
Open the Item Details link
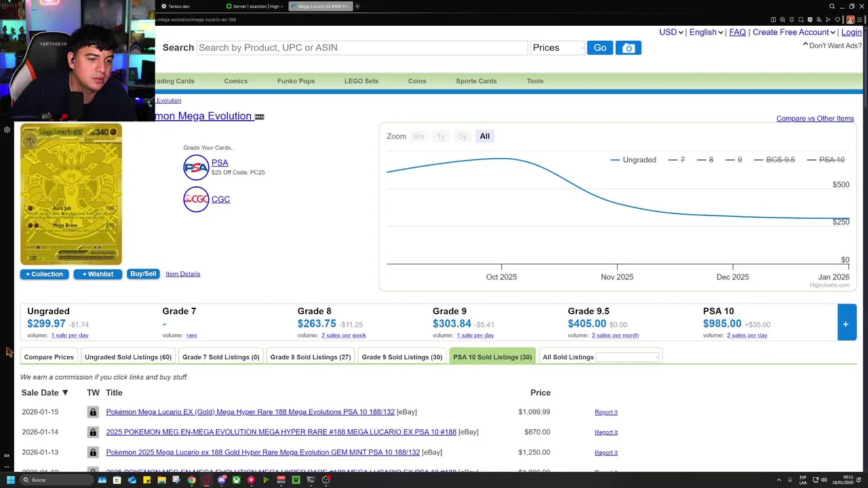(183, 274)
